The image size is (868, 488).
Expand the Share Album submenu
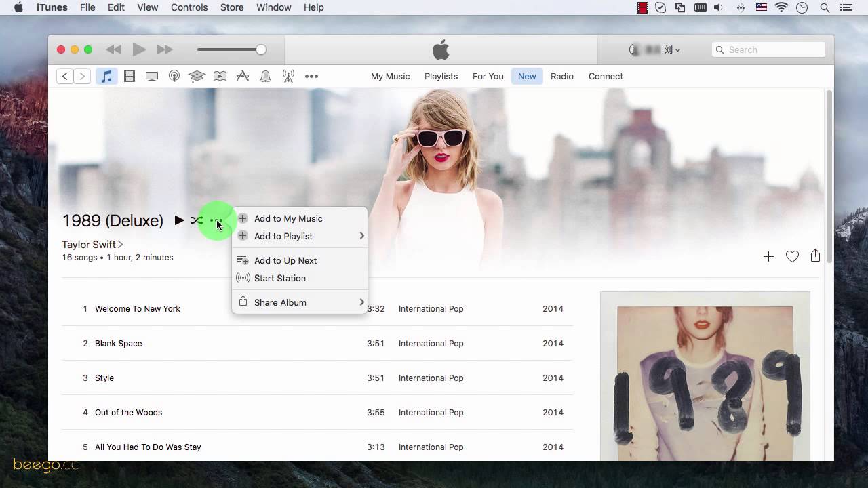[300, 302]
